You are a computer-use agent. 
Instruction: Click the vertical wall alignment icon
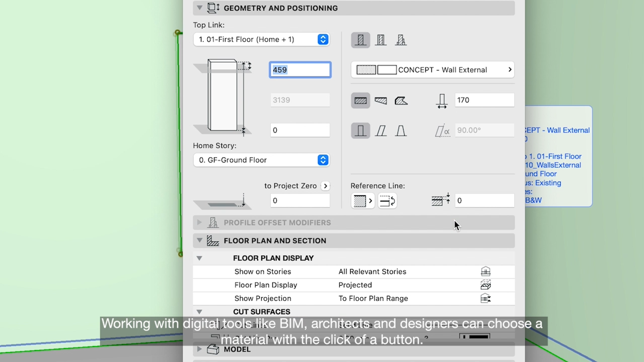pos(360,130)
